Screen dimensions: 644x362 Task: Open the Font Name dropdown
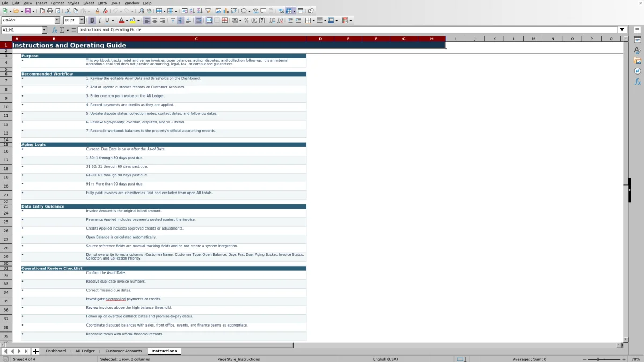57,20
